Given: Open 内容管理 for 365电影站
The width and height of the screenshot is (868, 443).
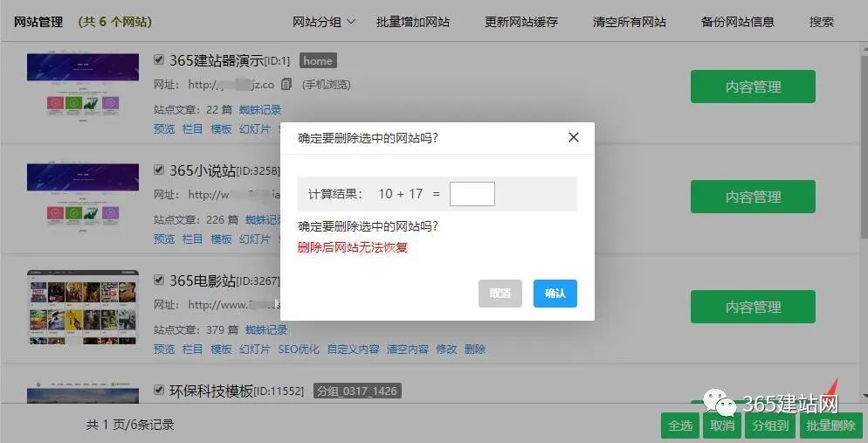Looking at the screenshot, I should tap(753, 307).
